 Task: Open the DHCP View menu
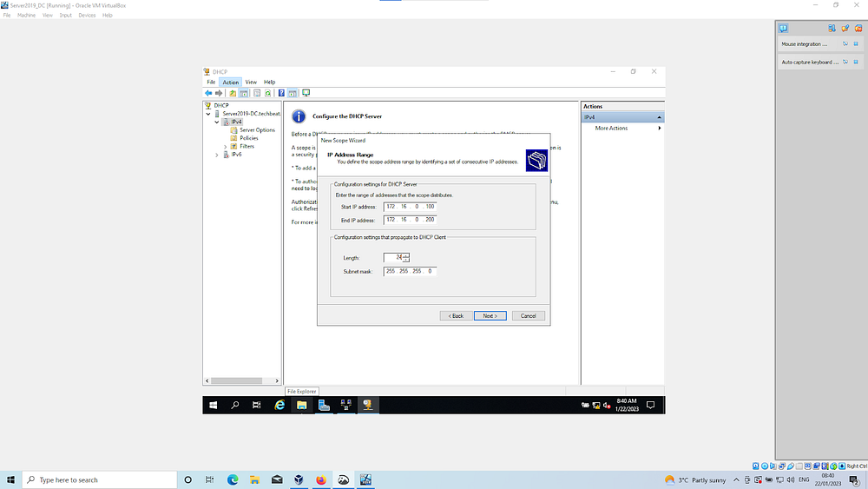tap(251, 82)
